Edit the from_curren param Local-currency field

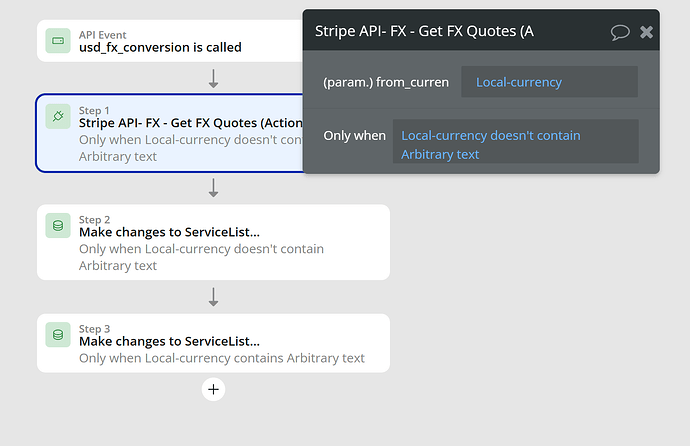tap(549, 82)
